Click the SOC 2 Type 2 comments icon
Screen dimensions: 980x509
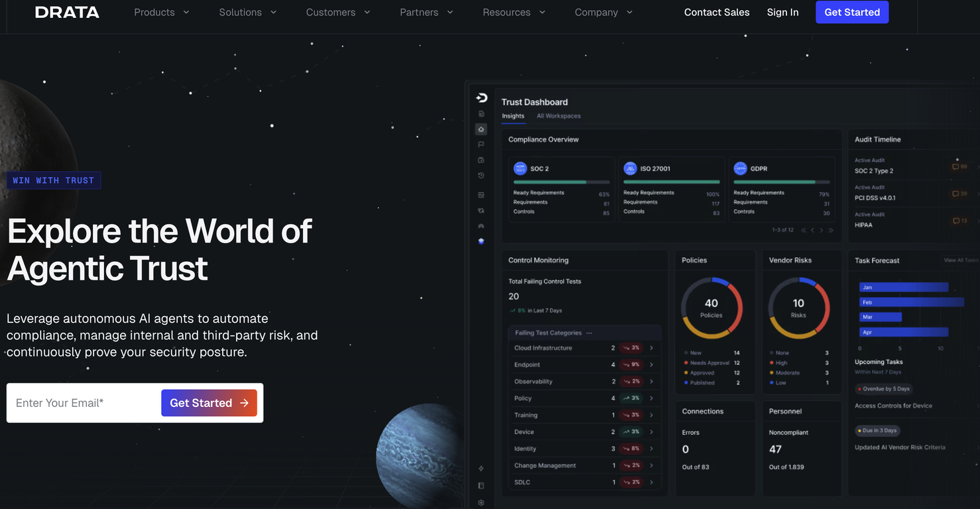click(x=956, y=166)
